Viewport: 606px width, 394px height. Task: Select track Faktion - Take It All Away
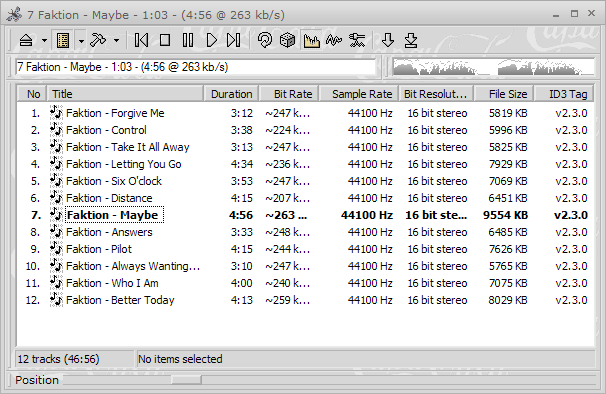(128, 147)
